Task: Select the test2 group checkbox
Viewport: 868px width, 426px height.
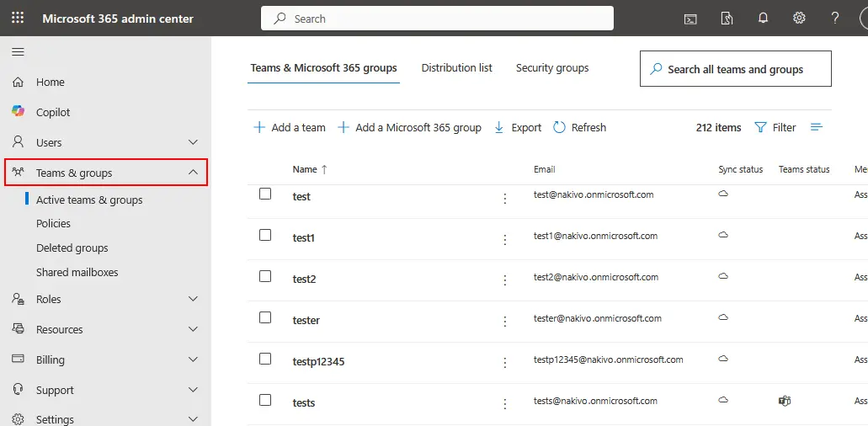Action: [265, 276]
